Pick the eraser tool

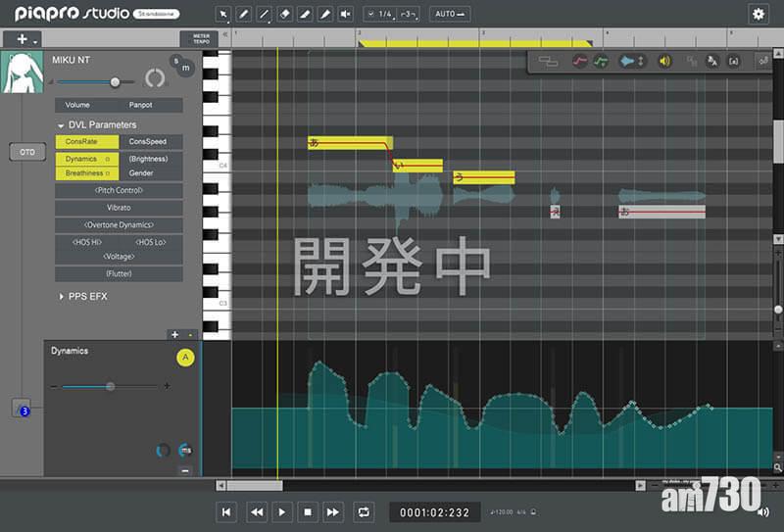[285, 14]
